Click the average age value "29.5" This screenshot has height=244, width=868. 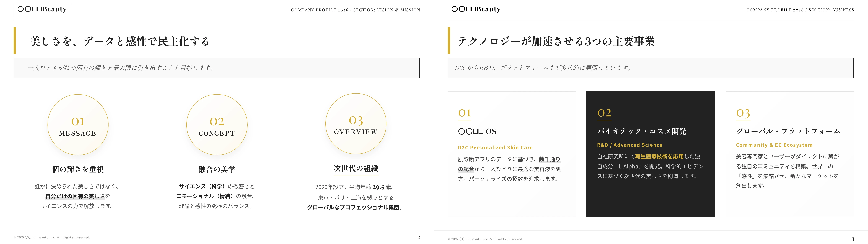tap(378, 187)
